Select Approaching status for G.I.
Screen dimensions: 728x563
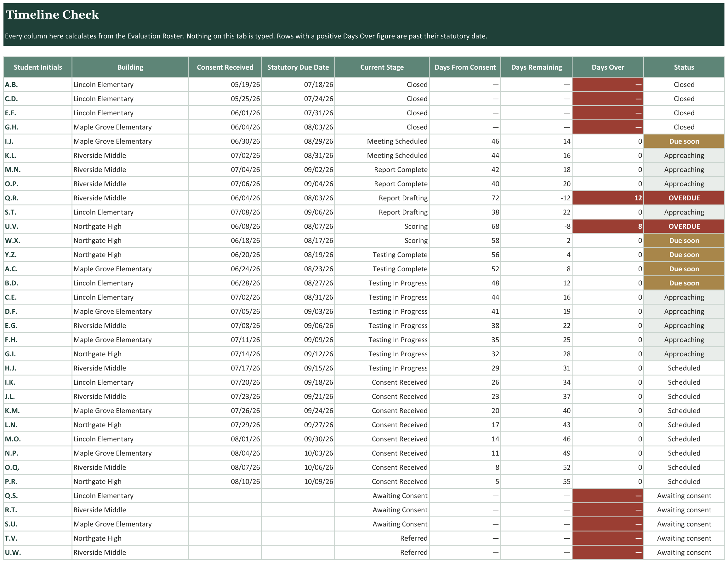(x=684, y=354)
